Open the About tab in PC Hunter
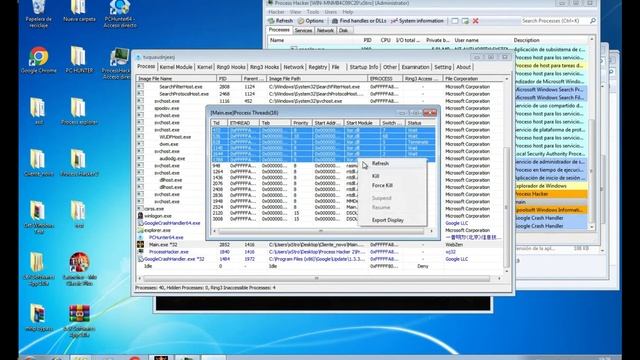Screen dimensions: 640x360 pos(463,67)
